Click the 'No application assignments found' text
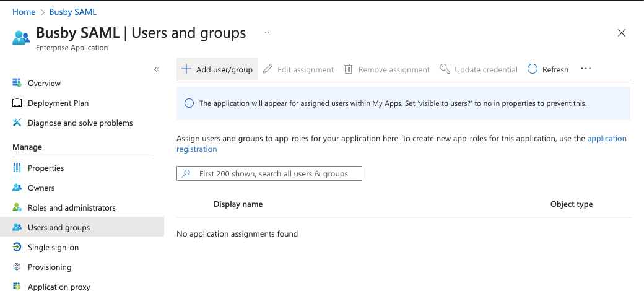Screen dimensions: 644x291 point(237,233)
